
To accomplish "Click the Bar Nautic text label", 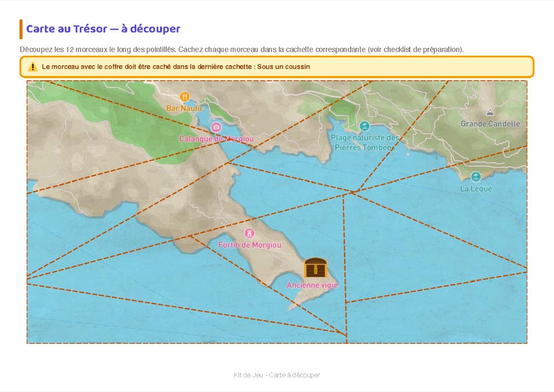I will click(x=185, y=108).
